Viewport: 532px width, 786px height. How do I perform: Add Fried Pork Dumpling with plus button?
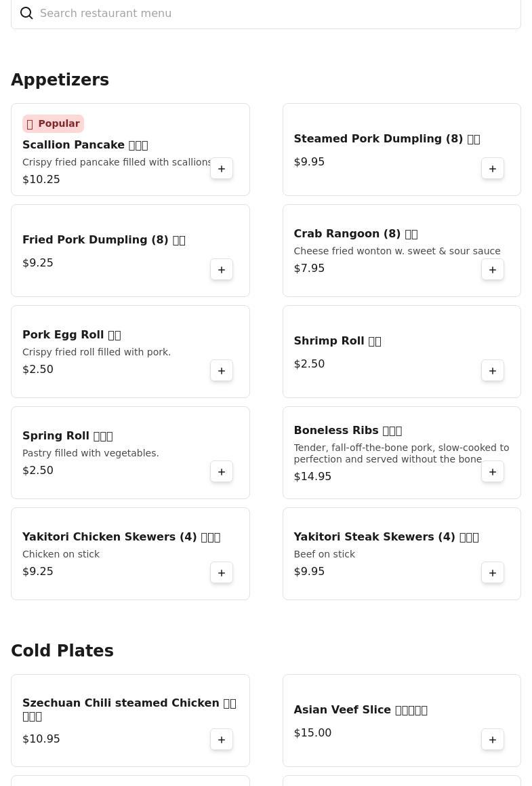coord(222,270)
